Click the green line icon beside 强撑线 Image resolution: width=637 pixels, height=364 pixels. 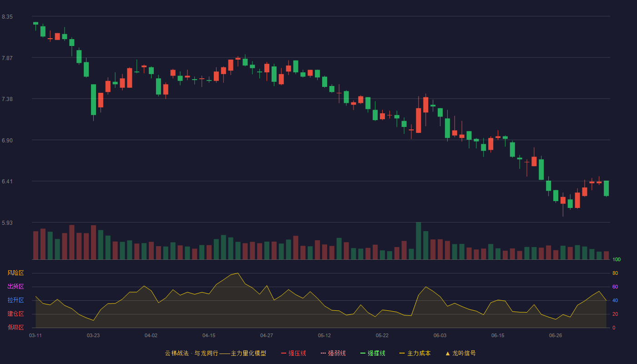(x=363, y=353)
